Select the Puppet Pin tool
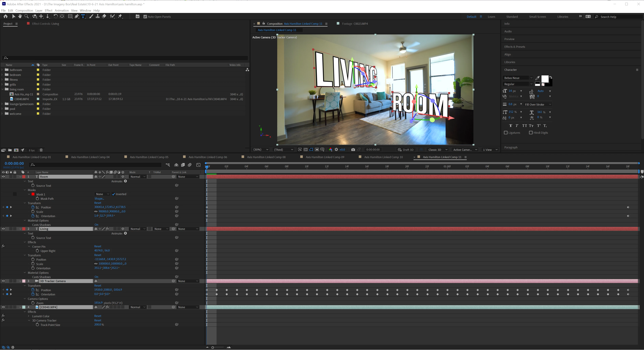 tap(120, 17)
